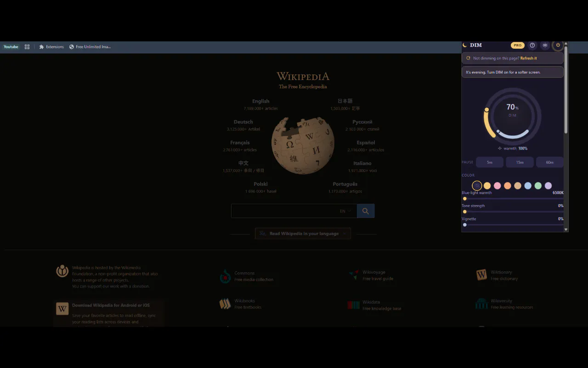Open the Wikidata link
Viewport: 588px width, 368px height.
coord(371,302)
